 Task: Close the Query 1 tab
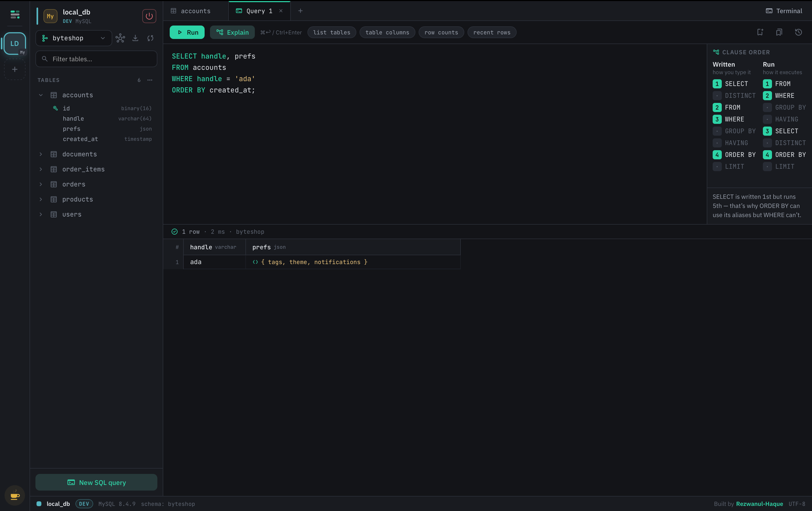click(281, 11)
